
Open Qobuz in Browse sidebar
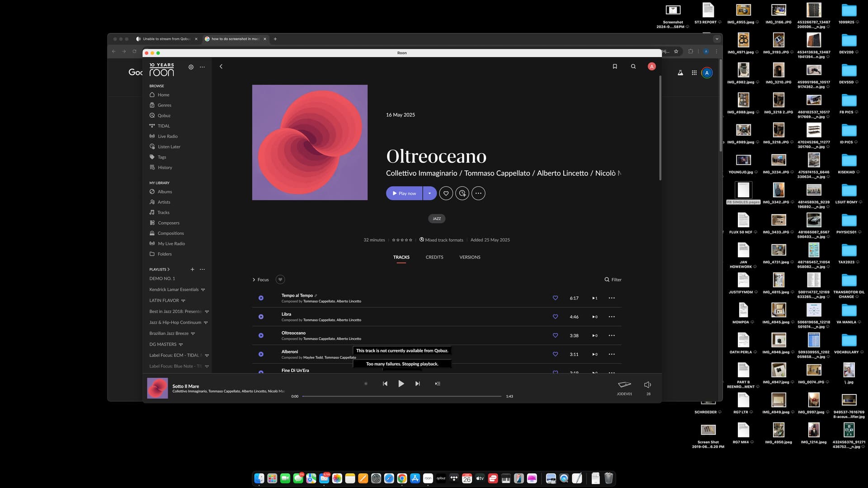coord(160,116)
